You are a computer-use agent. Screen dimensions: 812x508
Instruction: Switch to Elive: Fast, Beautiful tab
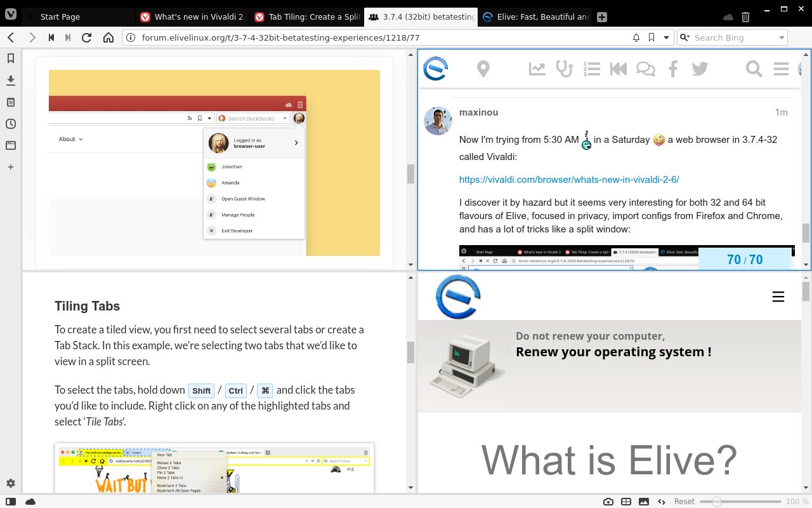[535, 17]
